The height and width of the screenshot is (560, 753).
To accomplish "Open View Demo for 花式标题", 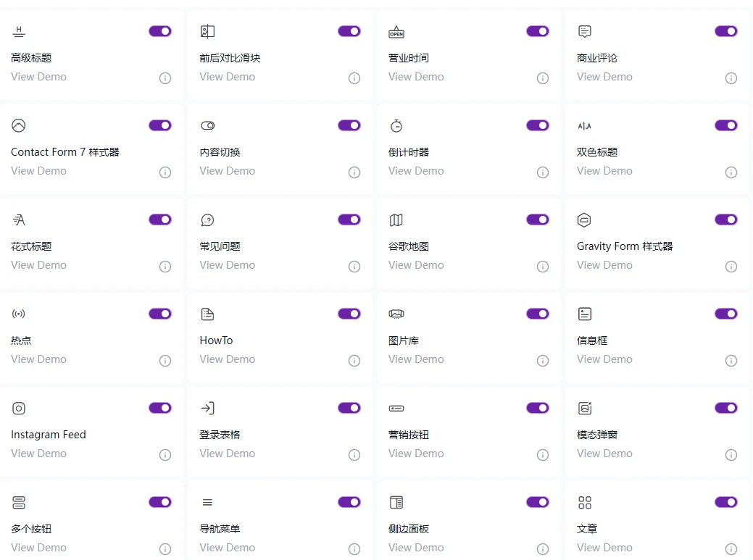I will 38,265.
